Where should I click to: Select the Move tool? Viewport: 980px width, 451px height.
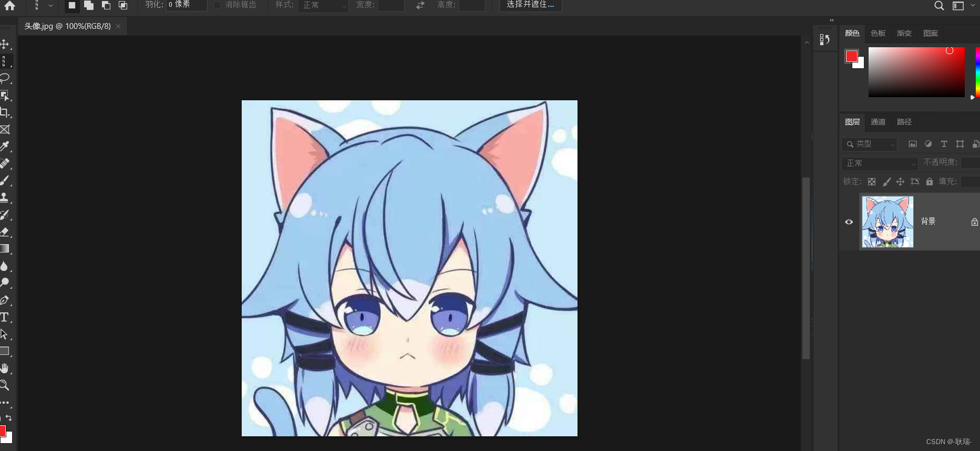click(5, 44)
